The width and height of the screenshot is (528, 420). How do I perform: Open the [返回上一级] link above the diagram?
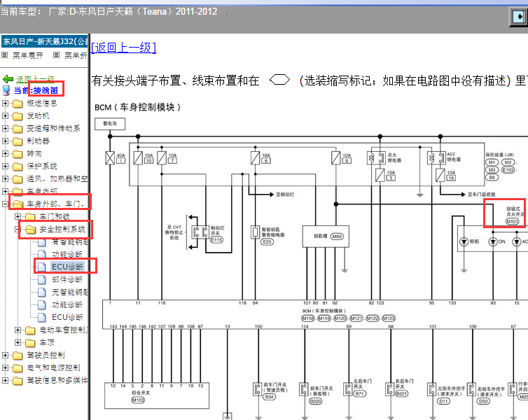pos(123,48)
